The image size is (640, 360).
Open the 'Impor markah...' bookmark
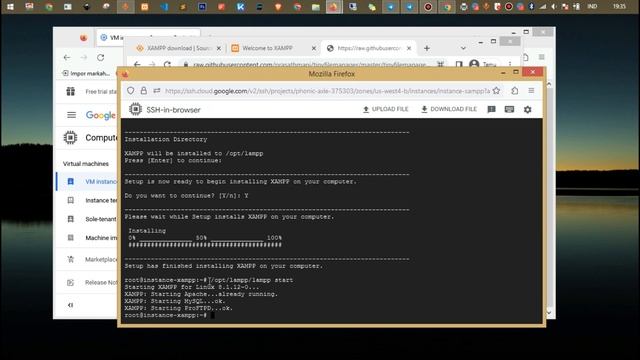[x=86, y=73]
